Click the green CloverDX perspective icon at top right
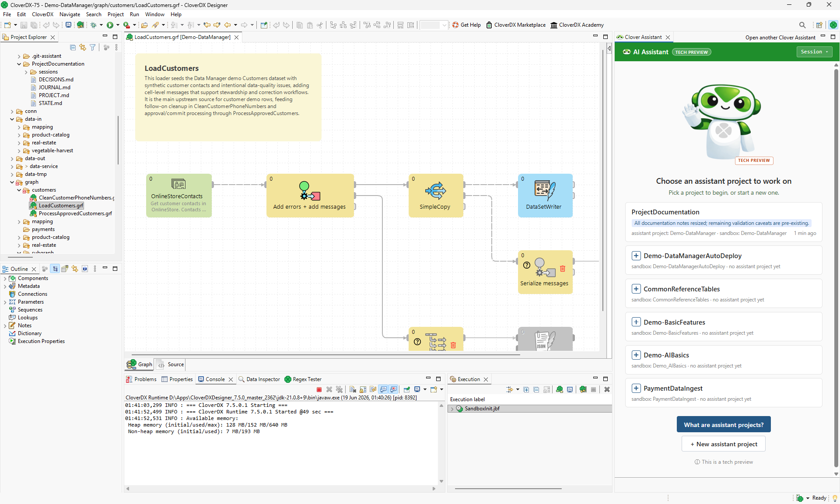Image resolution: width=840 pixels, height=504 pixels. (x=833, y=25)
